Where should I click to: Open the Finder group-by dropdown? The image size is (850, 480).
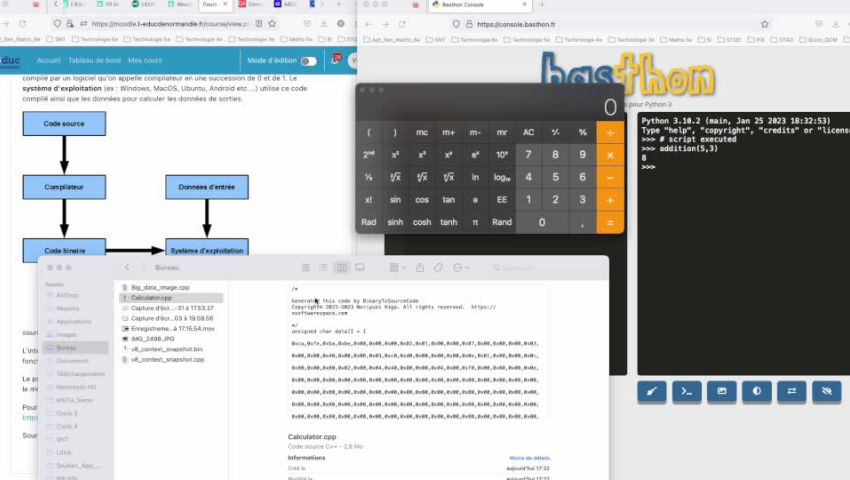pyautogui.click(x=397, y=268)
